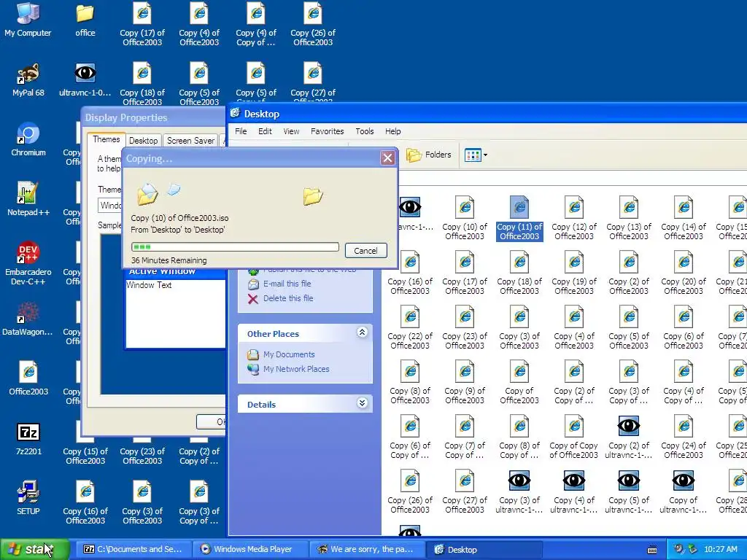The image size is (747, 560).
Task: Click the taskbar clock showing 10:27 AM
Action: [721, 550]
